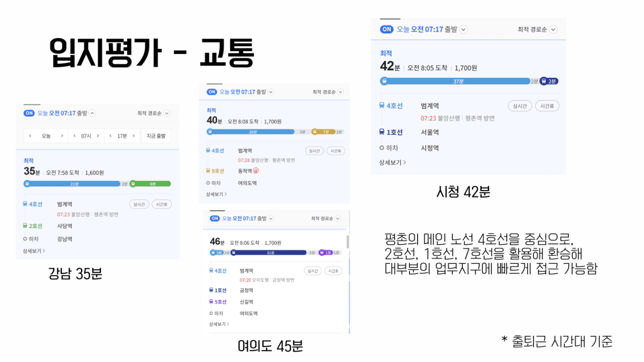
Task: Click 시간표 button in the 40분 route
Action: pyautogui.click(x=336, y=151)
